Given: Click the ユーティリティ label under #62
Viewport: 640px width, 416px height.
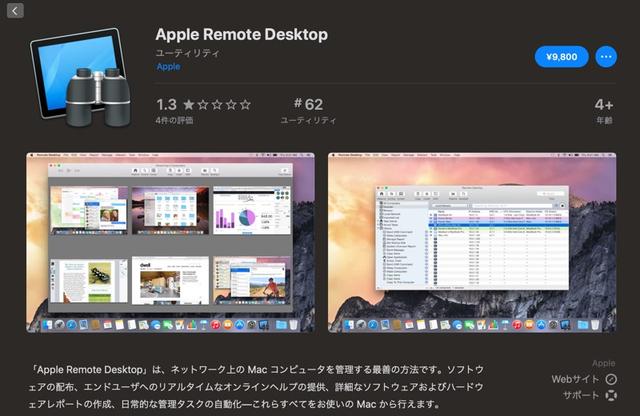Looking at the screenshot, I should (x=309, y=120).
